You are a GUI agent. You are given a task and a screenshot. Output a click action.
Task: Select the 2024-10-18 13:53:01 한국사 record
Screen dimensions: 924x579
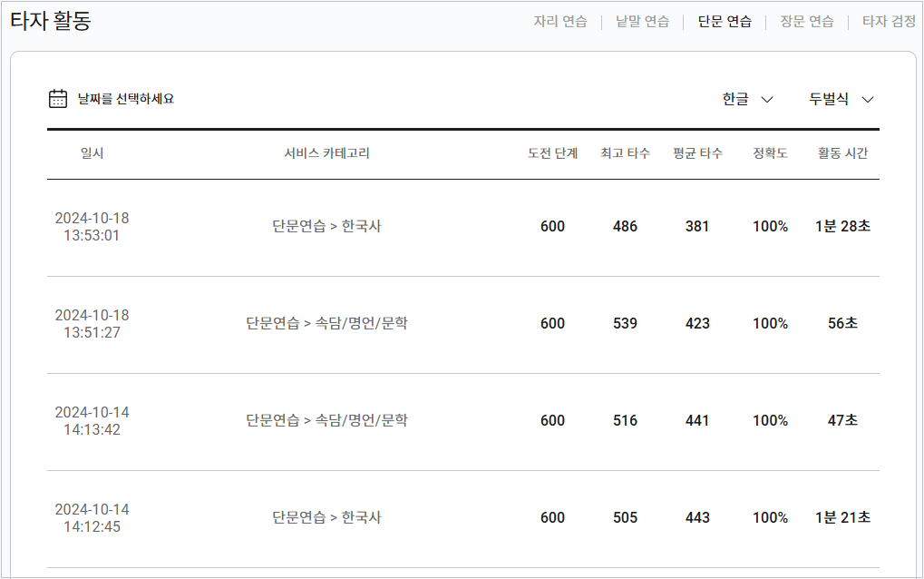coord(463,228)
